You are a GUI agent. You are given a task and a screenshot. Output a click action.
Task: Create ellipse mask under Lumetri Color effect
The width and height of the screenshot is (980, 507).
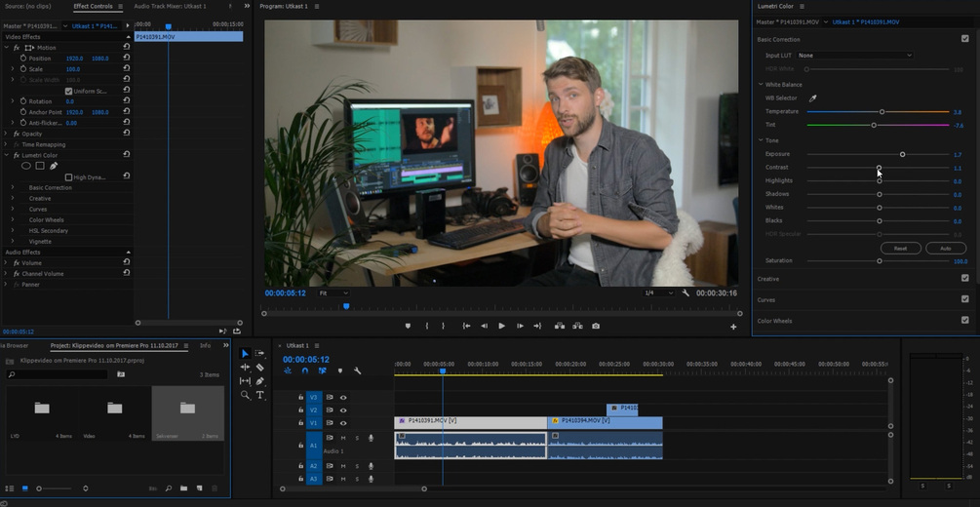[26, 166]
